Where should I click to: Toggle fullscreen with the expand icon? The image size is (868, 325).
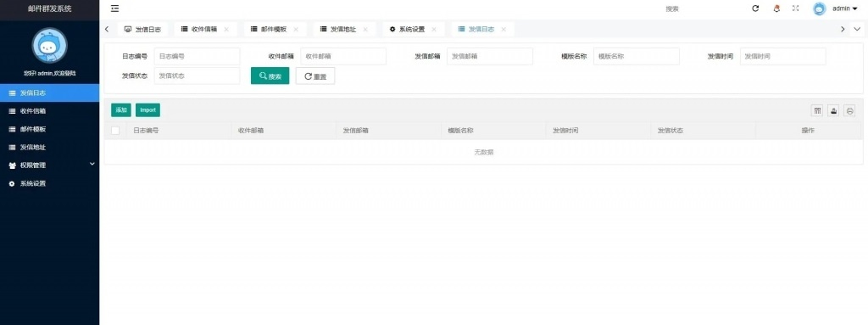click(x=795, y=8)
